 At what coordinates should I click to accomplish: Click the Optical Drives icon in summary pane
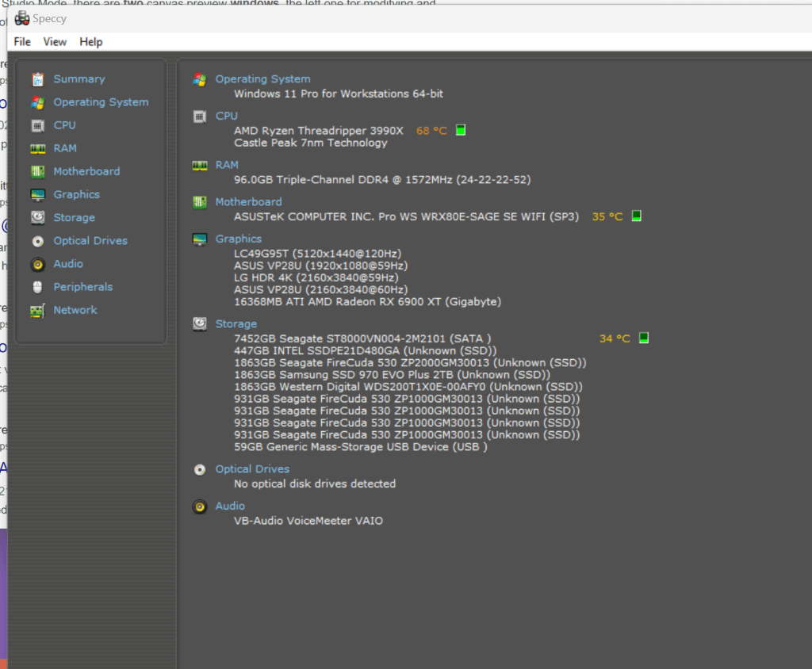[200, 469]
